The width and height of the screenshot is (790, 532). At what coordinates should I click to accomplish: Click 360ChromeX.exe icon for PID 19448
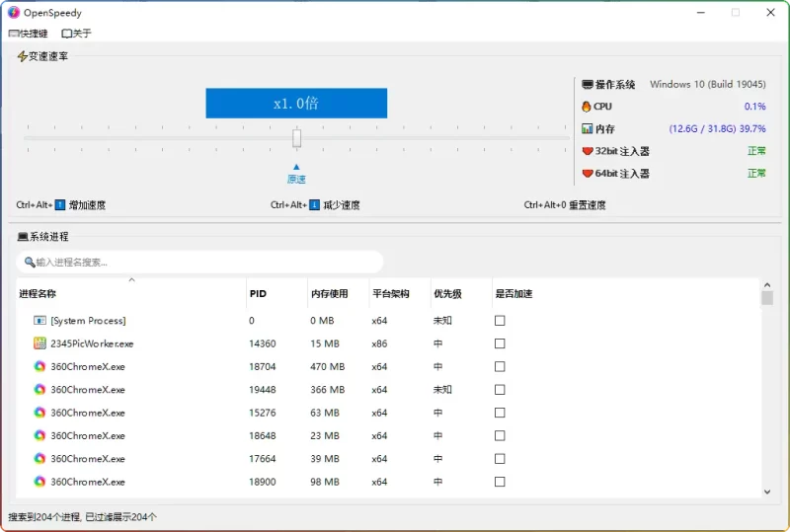click(39, 390)
